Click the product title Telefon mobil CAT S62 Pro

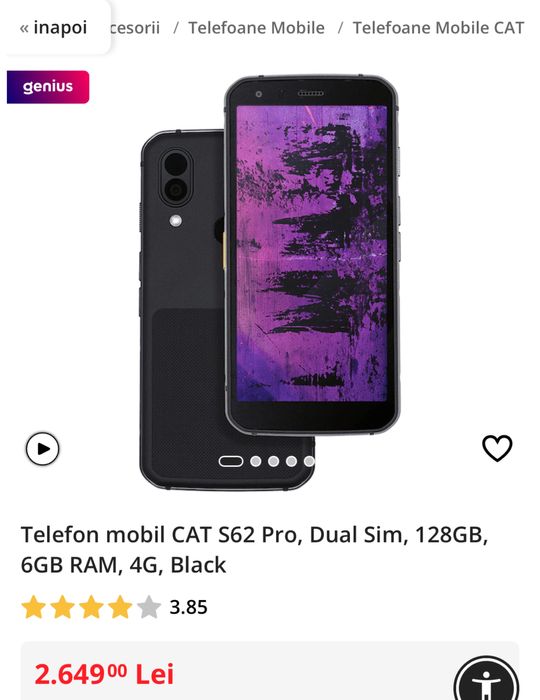(254, 549)
